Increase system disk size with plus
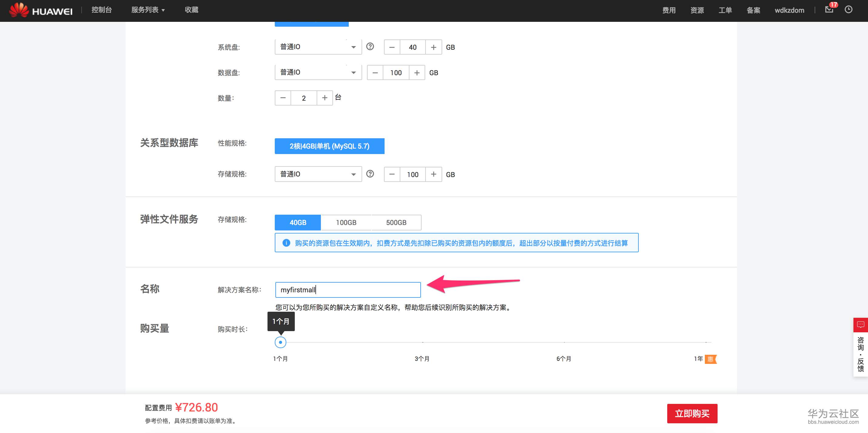This screenshot has width=868, height=433. tap(434, 47)
